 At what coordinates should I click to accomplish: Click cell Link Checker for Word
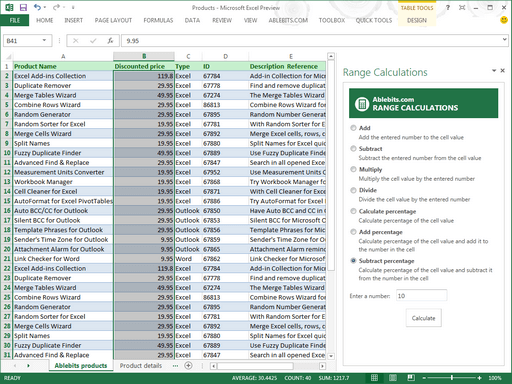point(63,259)
